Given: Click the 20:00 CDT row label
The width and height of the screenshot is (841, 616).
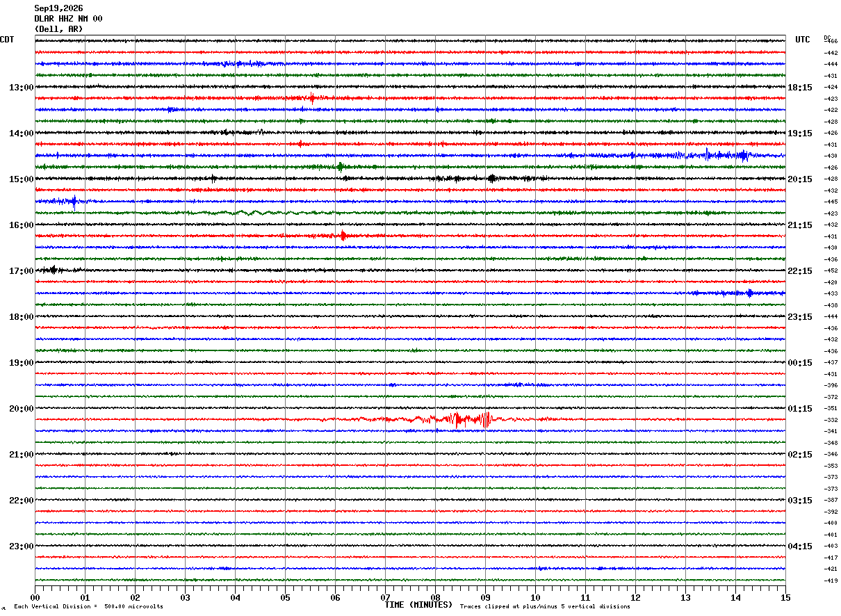Looking at the screenshot, I should (x=21, y=409).
